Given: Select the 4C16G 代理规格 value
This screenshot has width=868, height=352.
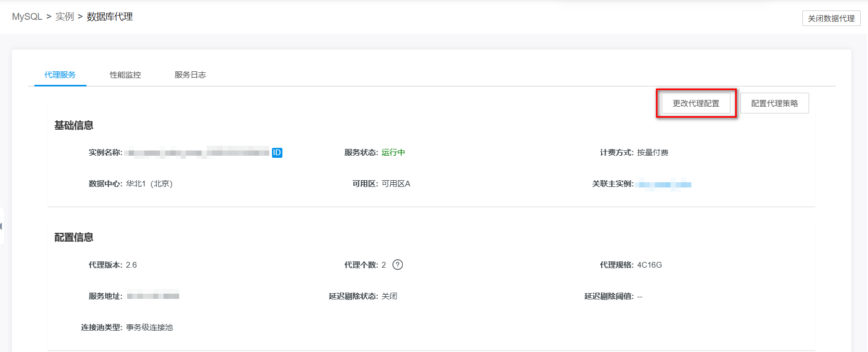Looking at the screenshot, I should tap(649, 265).
